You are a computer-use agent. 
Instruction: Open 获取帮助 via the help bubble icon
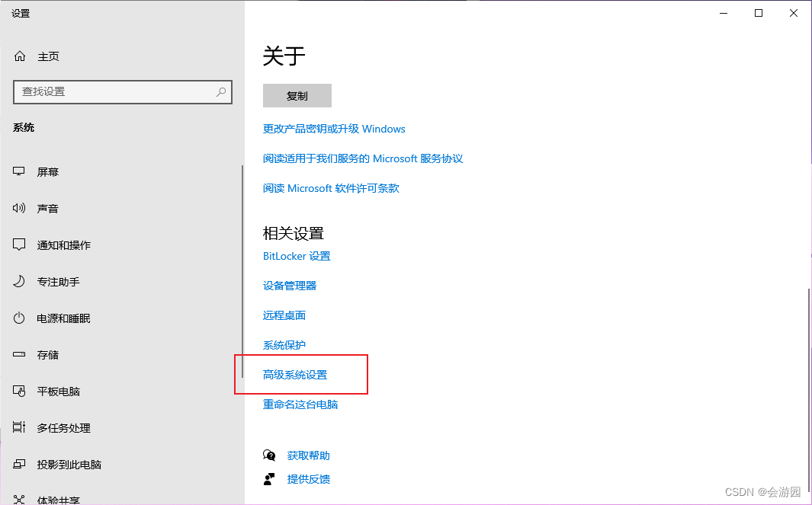coord(269,454)
